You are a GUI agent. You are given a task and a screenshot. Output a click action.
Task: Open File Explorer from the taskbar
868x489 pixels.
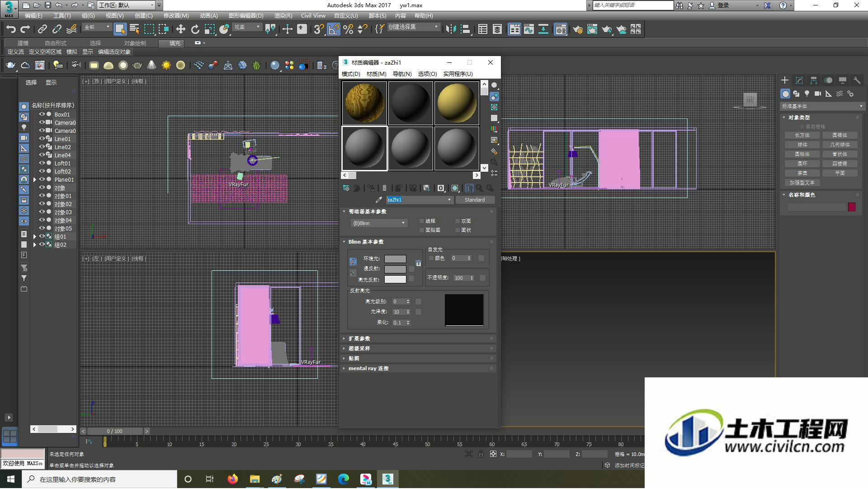click(x=255, y=479)
